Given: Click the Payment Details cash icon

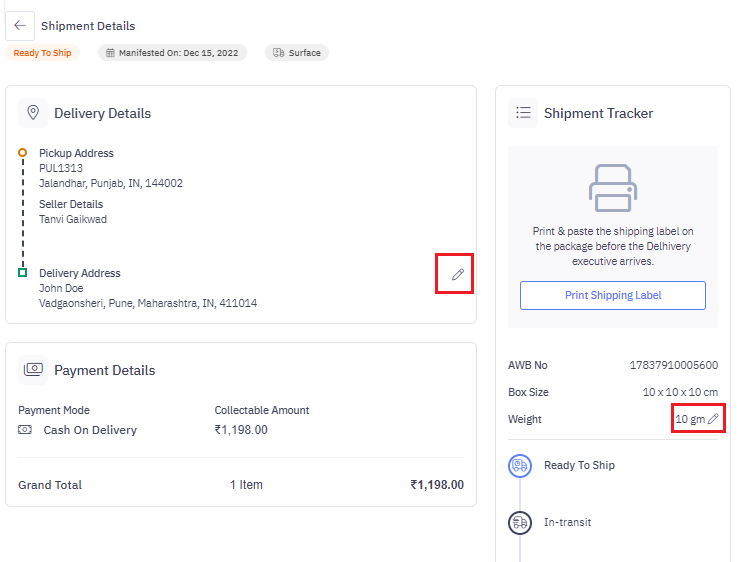Looking at the screenshot, I should tap(33, 369).
